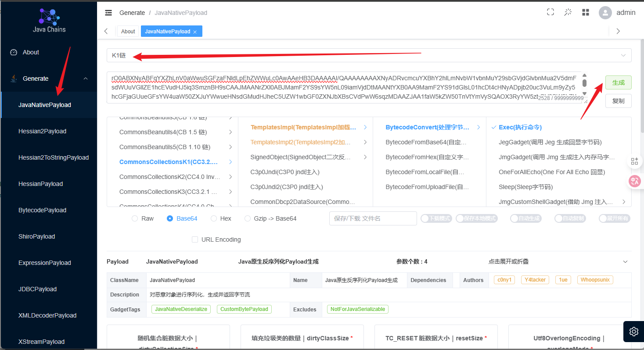The height and width of the screenshot is (350, 644).
Task: Click the green 生成 button
Action: (x=618, y=82)
